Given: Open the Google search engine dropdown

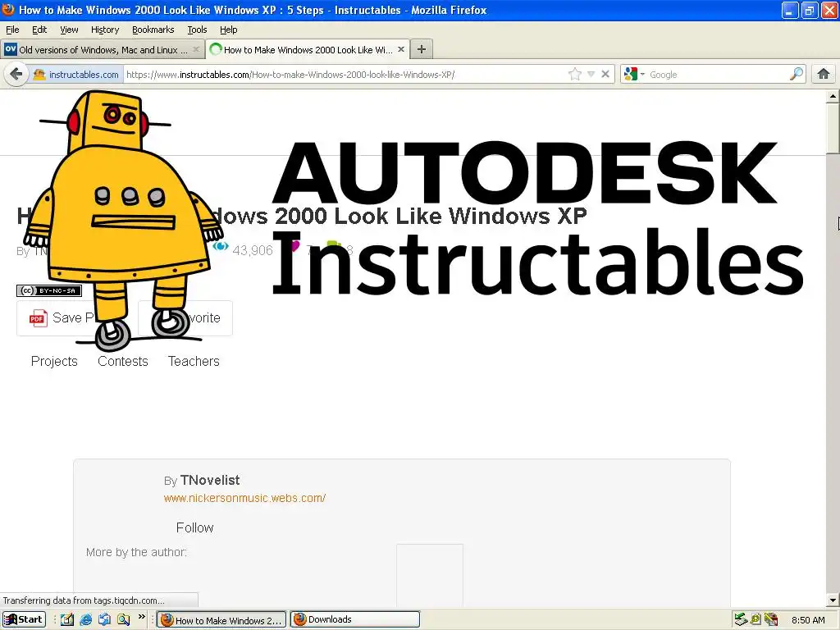Looking at the screenshot, I should 635,74.
